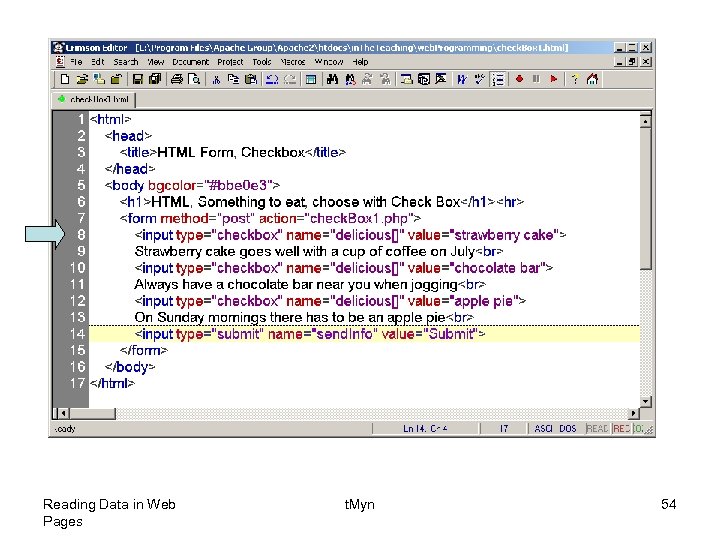Click the Cut scissors icon

click(216, 80)
